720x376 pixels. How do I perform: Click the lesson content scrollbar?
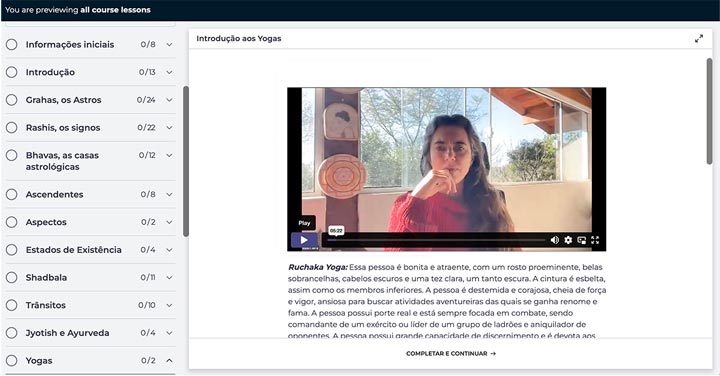(709, 111)
